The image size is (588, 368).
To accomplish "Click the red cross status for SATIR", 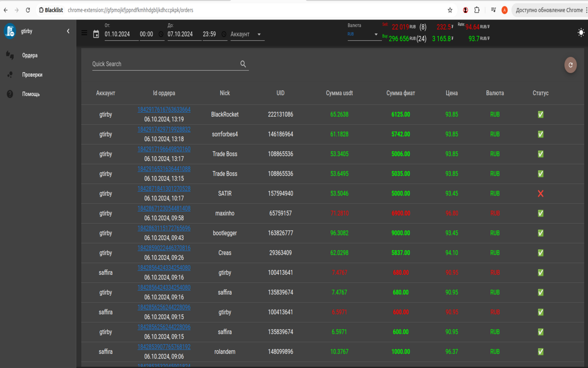I will (540, 194).
